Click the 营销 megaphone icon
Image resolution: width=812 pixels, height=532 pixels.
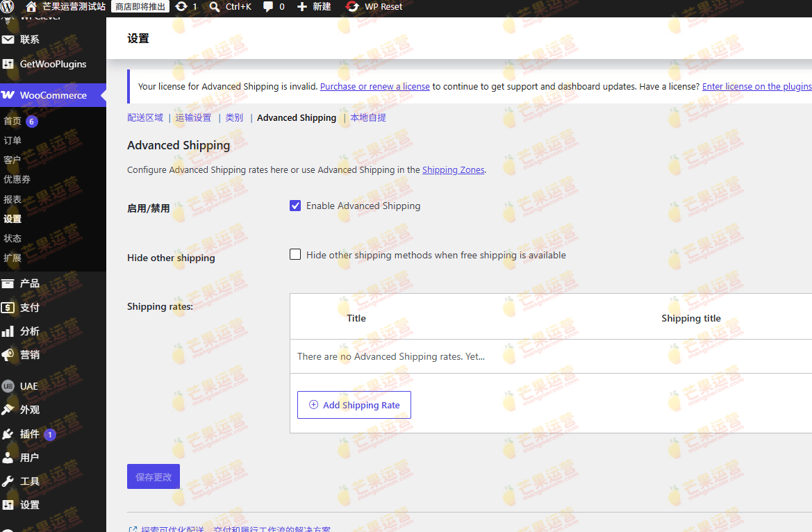coord(8,355)
